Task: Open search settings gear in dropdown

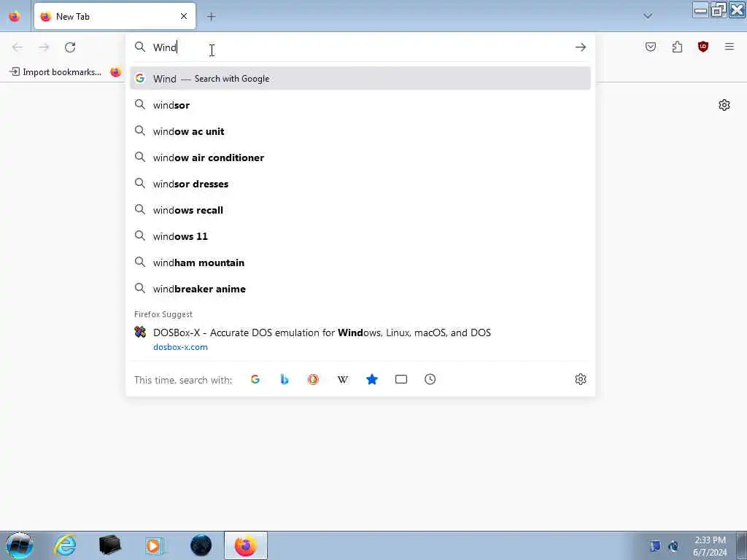Action: pyautogui.click(x=580, y=379)
